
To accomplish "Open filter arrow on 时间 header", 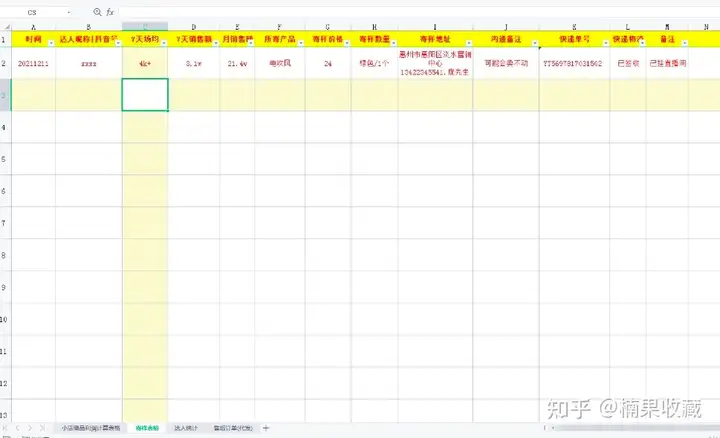I will 51,43.
